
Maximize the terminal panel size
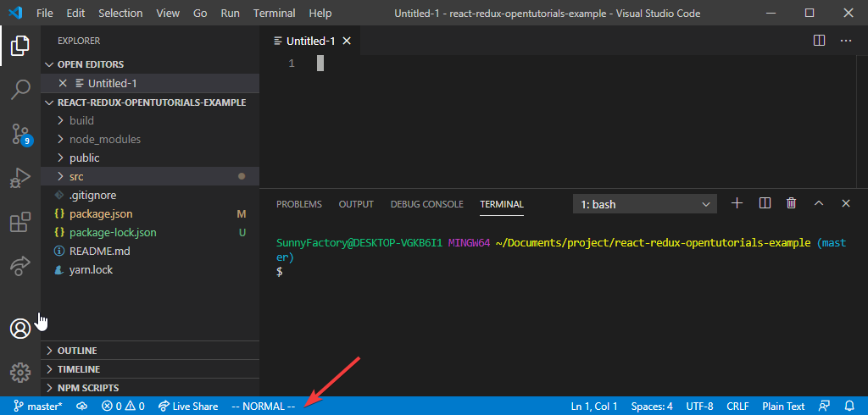(x=819, y=203)
